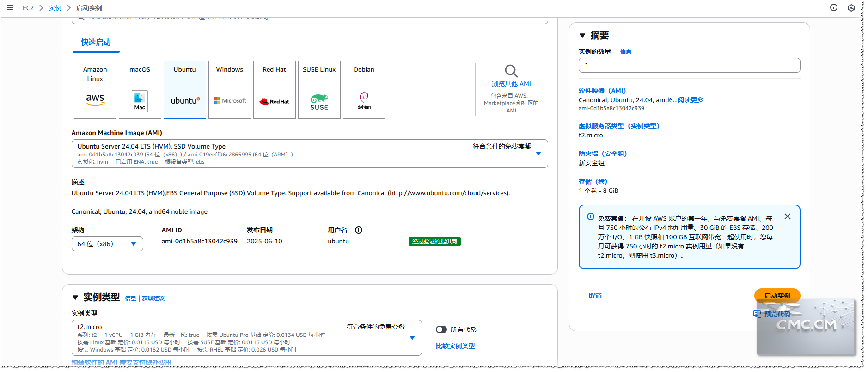868x372 pixels.
Task: Collapse the 摘要 panel
Action: point(582,36)
